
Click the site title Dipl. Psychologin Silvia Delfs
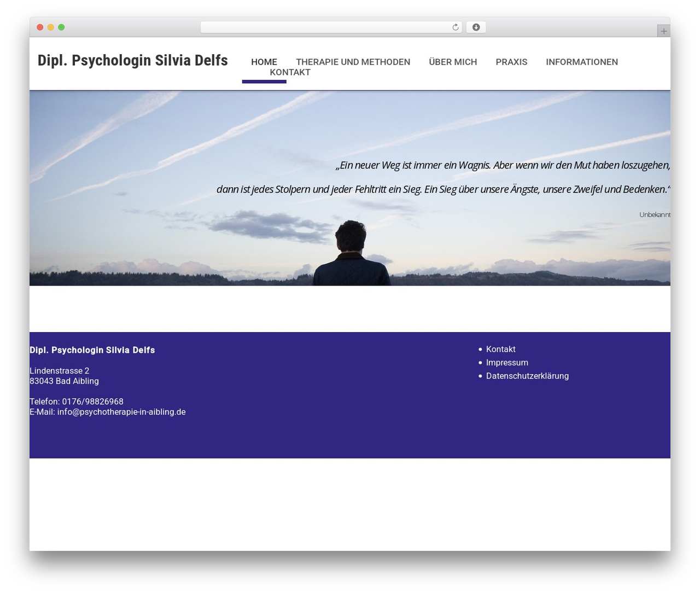(x=133, y=60)
